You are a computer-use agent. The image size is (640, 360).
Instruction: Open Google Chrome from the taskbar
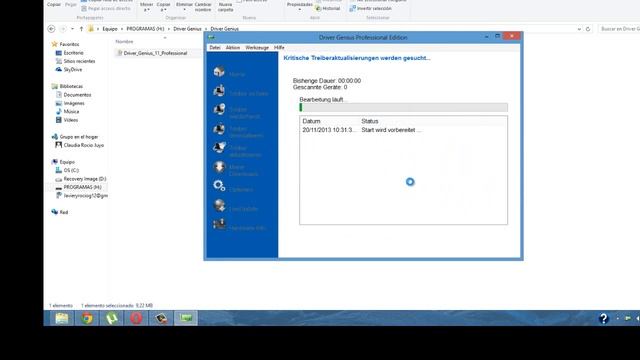point(87,318)
